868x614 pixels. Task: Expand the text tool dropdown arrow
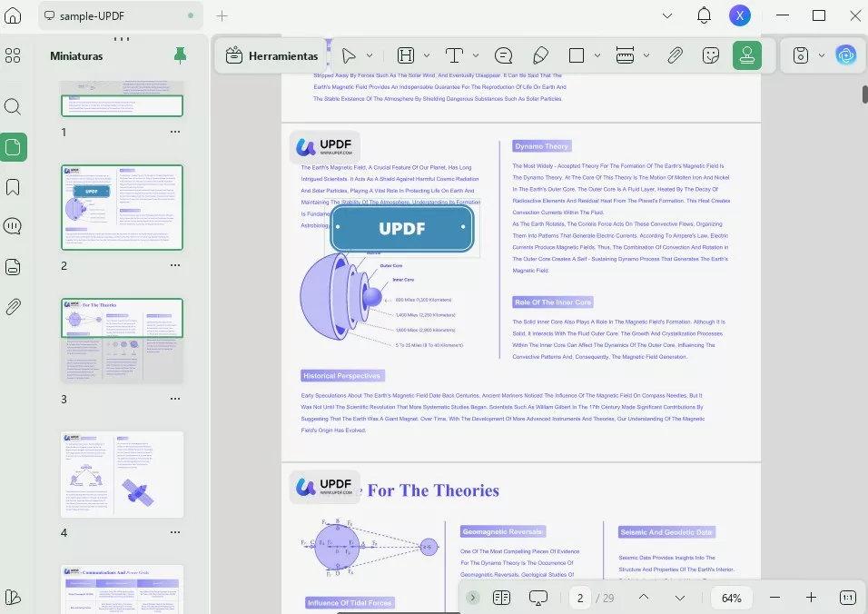tap(476, 55)
